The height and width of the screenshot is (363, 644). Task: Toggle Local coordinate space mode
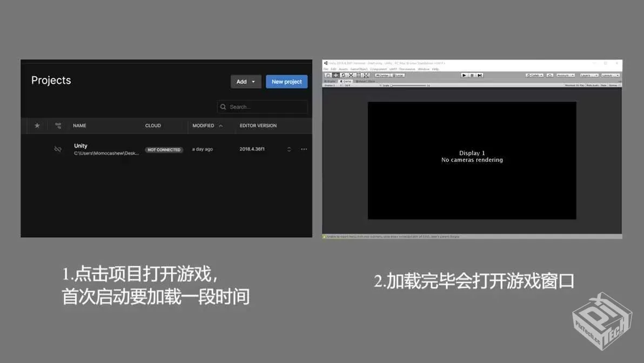[x=397, y=75]
